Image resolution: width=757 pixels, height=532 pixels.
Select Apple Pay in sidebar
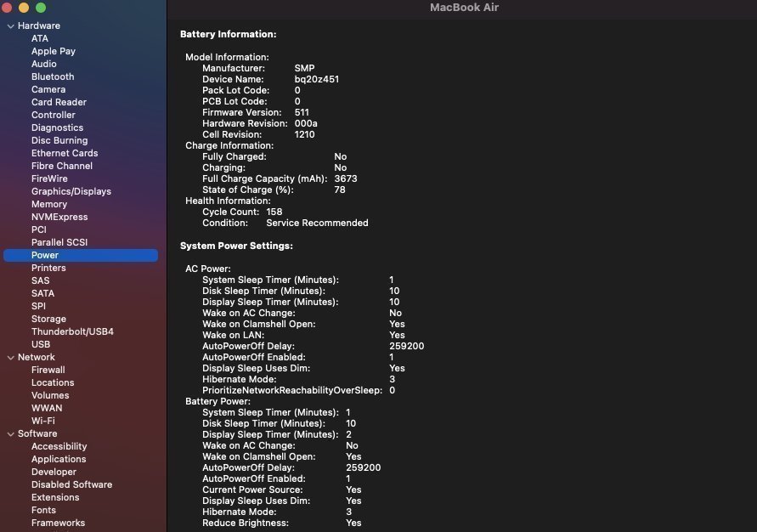tap(54, 51)
